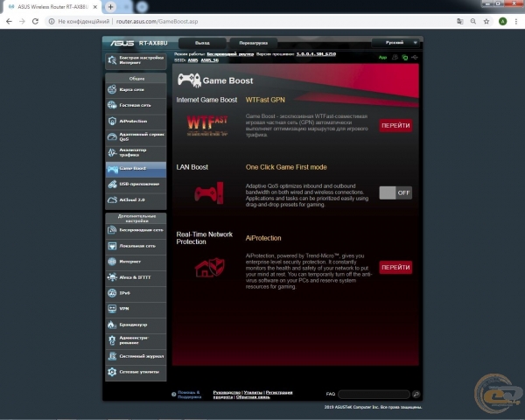The width and height of the screenshot is (525, 420).
Task: Click the Chrome profile avatar
Action: tap(502, 21)
